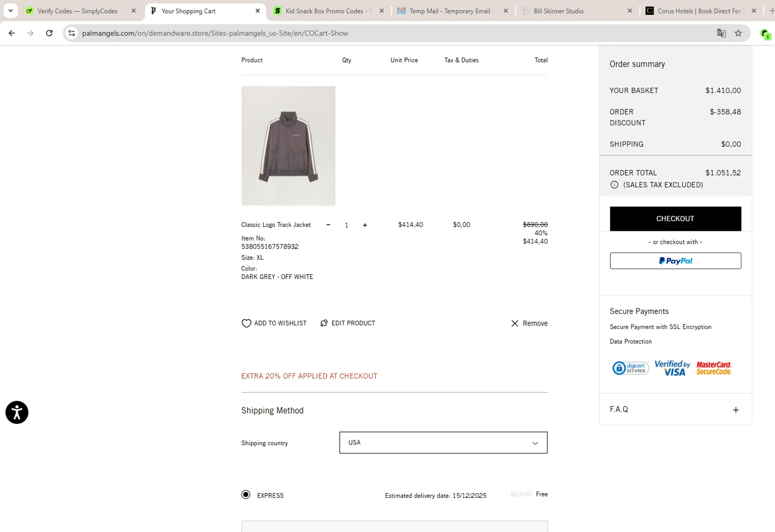Click item number 538055167578932
Viewport: 775px width, 532px height.
(x=270, y=247)
